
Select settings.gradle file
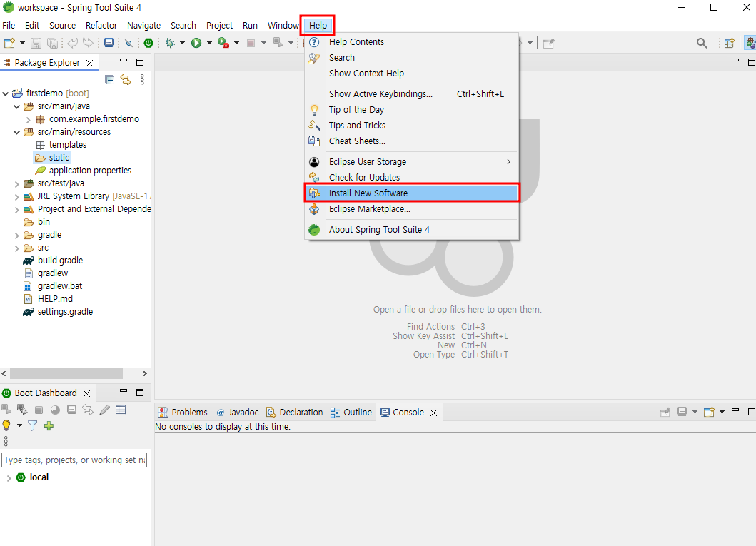click(58, 313)
